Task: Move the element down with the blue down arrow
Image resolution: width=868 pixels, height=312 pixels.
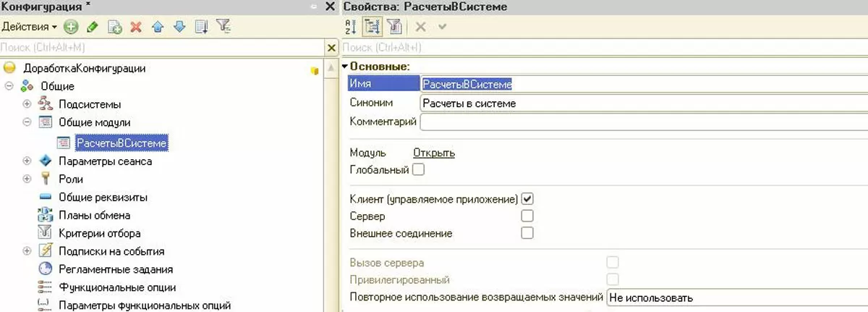Action: coord(179,27)
